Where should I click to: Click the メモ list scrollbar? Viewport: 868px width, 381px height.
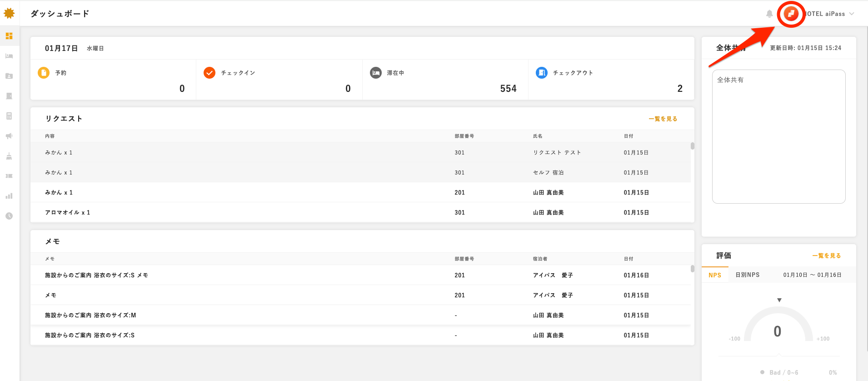693,269
